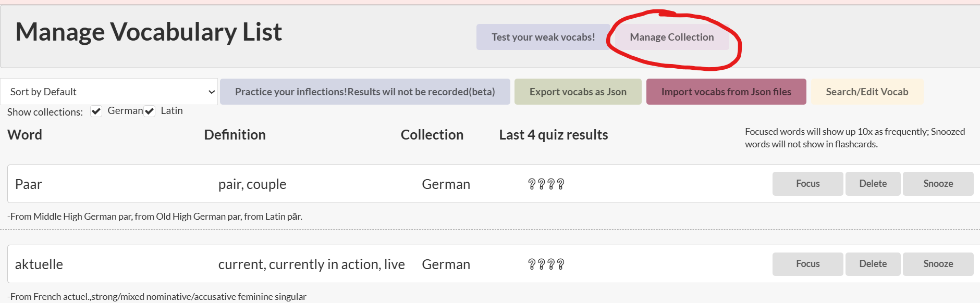The width and height of the screenshot is (980, 303).
Task: Snooze the word Paar
Action: coord(938,184)
